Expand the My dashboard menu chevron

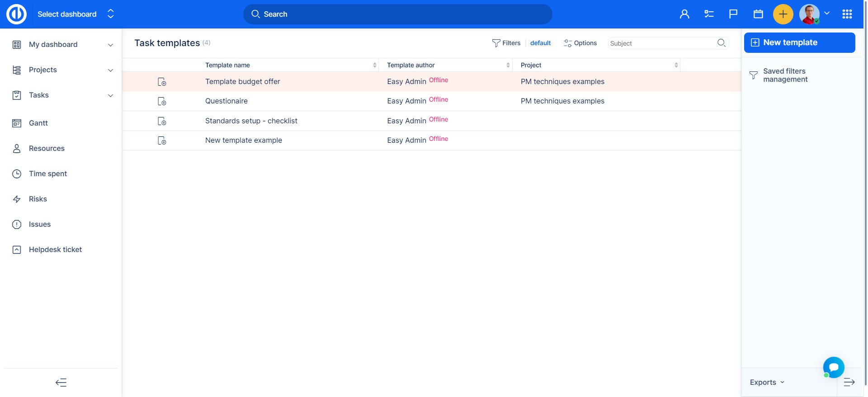pyautogui.click(x=110, y=45)
